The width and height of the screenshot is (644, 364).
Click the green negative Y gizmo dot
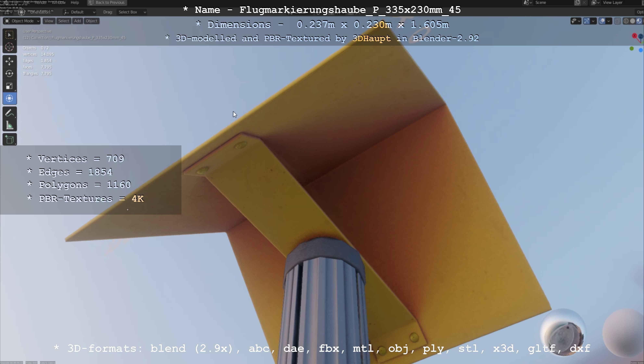click(632, 49)
